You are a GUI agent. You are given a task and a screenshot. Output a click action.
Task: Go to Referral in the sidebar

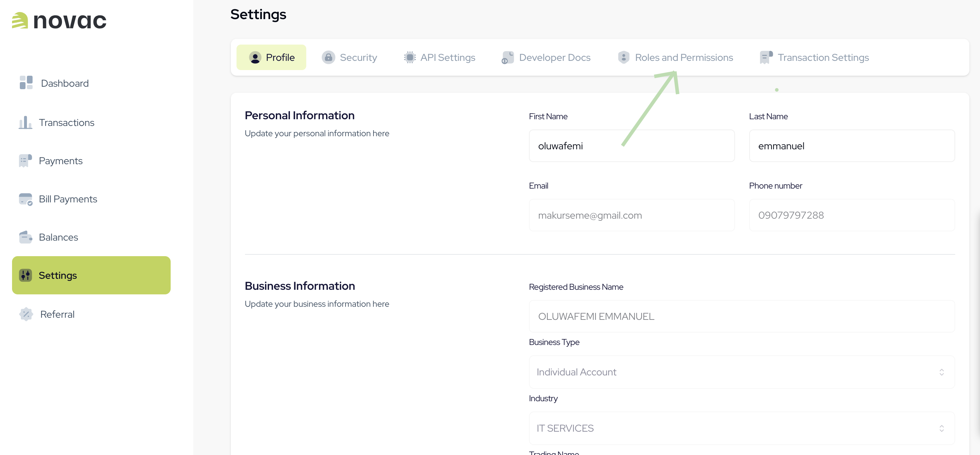[57, 314]
